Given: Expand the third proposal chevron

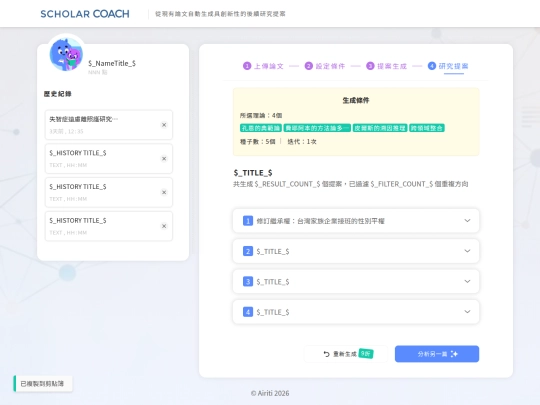Looking at the screenshot, I should pyautogui.click(x=467, y=281).
